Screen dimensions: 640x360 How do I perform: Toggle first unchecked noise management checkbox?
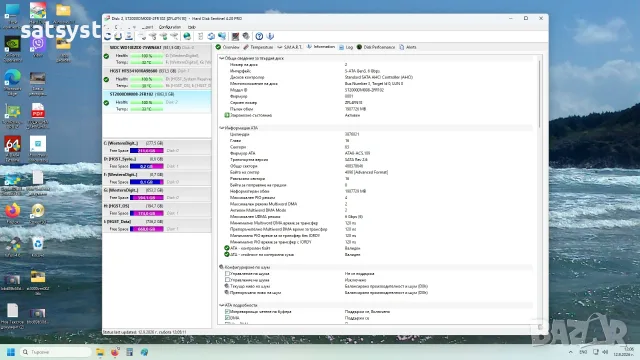pyautogui.click(x=227, y=273)
